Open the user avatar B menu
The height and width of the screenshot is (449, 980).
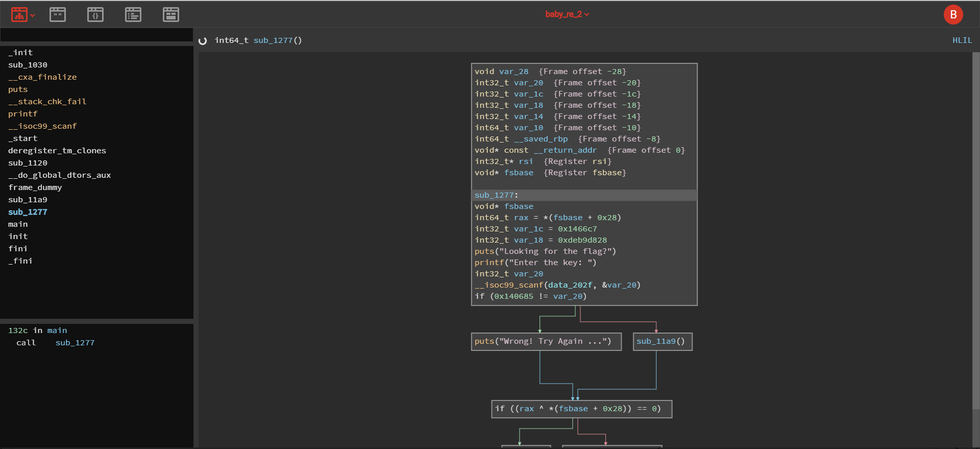point(953,15)
